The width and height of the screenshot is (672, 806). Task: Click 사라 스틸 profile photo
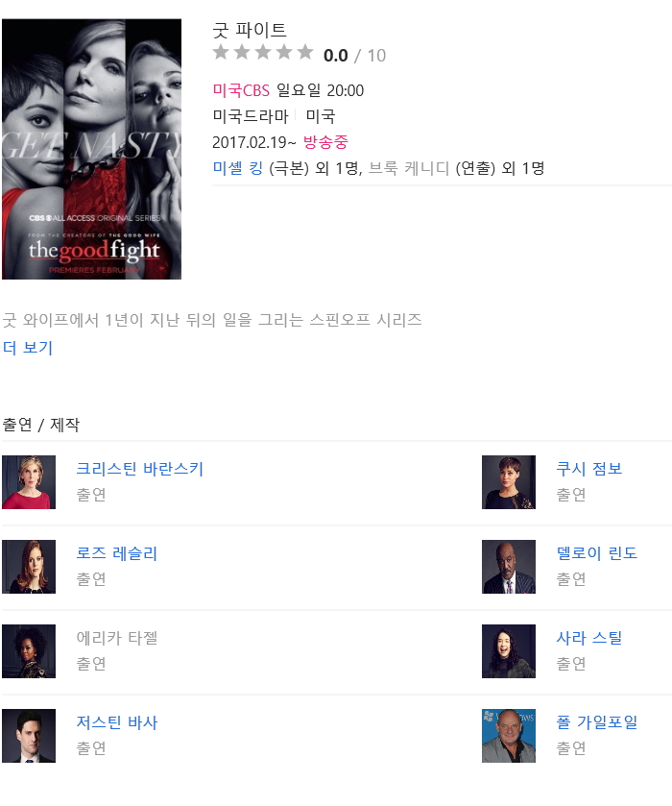click(509, 651)
